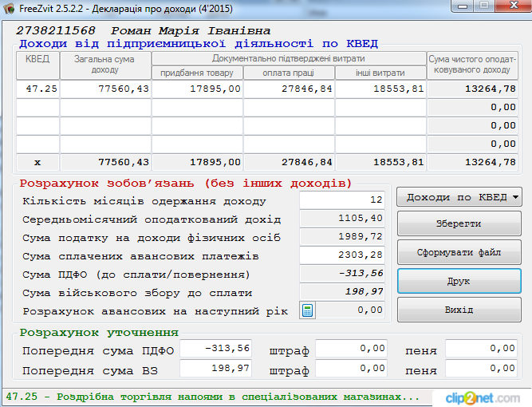Screen dimensions: 532x407
Task: Click the 'Сформувати файл' button
Action: tap(459, 253)
